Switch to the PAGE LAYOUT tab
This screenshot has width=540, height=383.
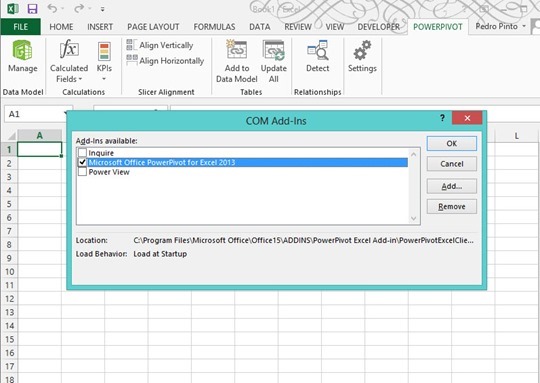153,27
